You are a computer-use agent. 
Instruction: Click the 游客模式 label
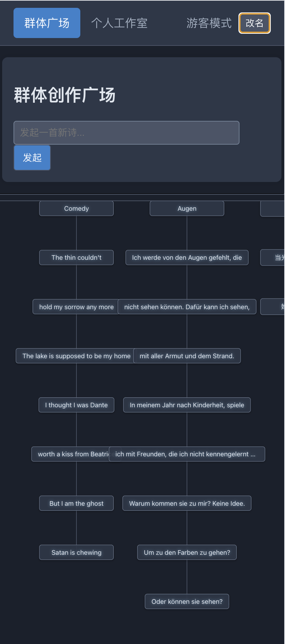[x=209, y=23]
